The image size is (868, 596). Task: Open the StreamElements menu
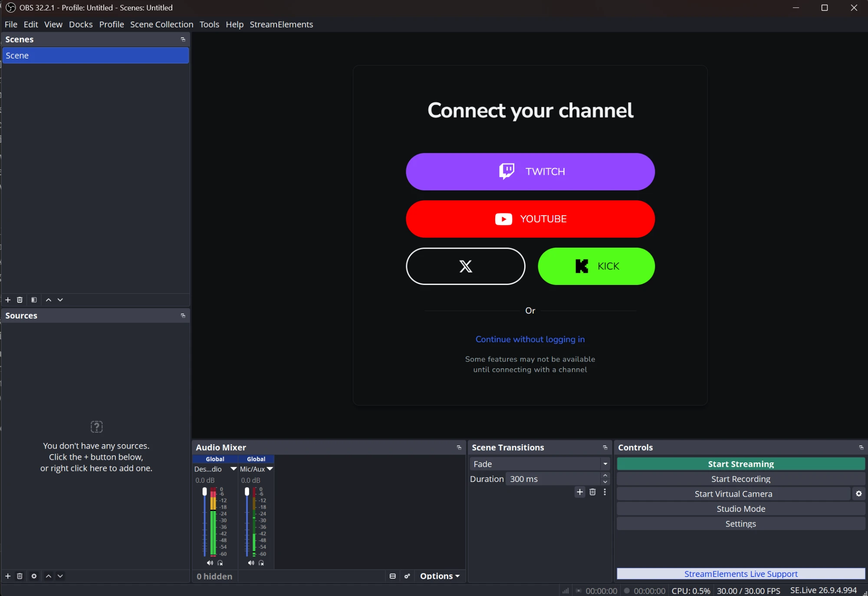click(281, 24)
